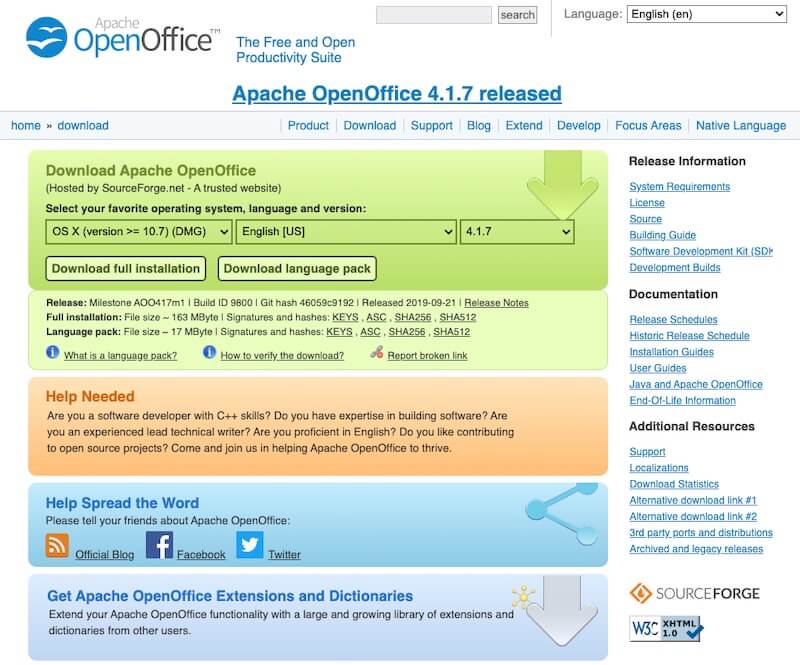
Task: Open End-Of-Life Information link
Action: click(682, 401)
